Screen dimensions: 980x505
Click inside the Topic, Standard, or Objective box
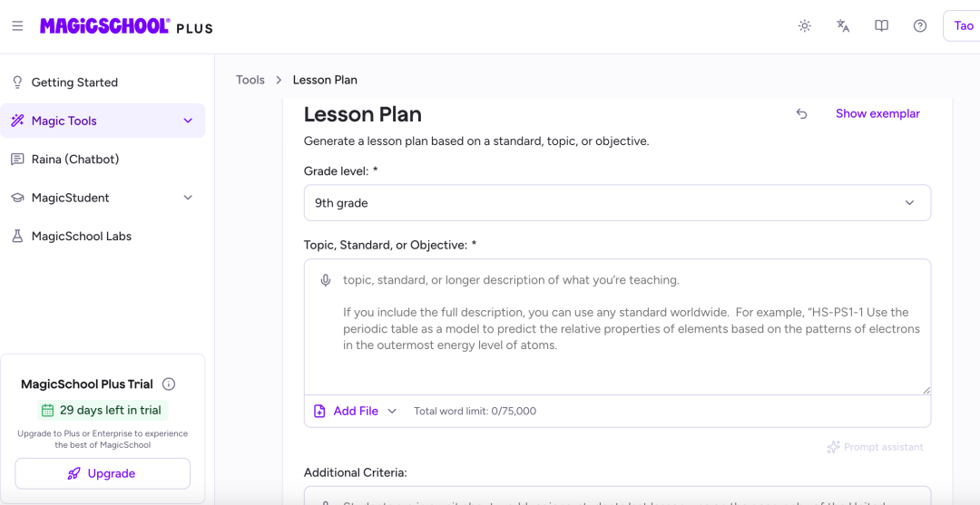[x=617, y=326]
